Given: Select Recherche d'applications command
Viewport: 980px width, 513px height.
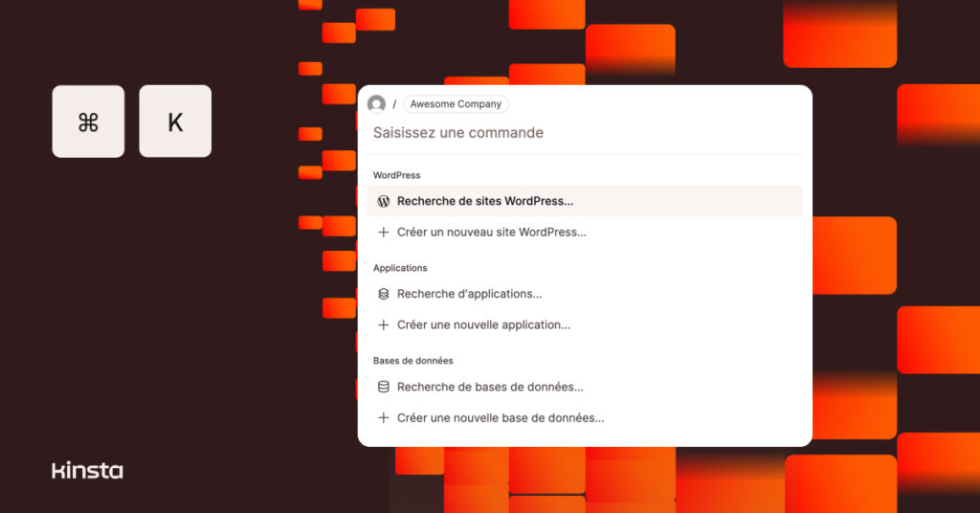Looking at the screenshot, I should 585,294.
